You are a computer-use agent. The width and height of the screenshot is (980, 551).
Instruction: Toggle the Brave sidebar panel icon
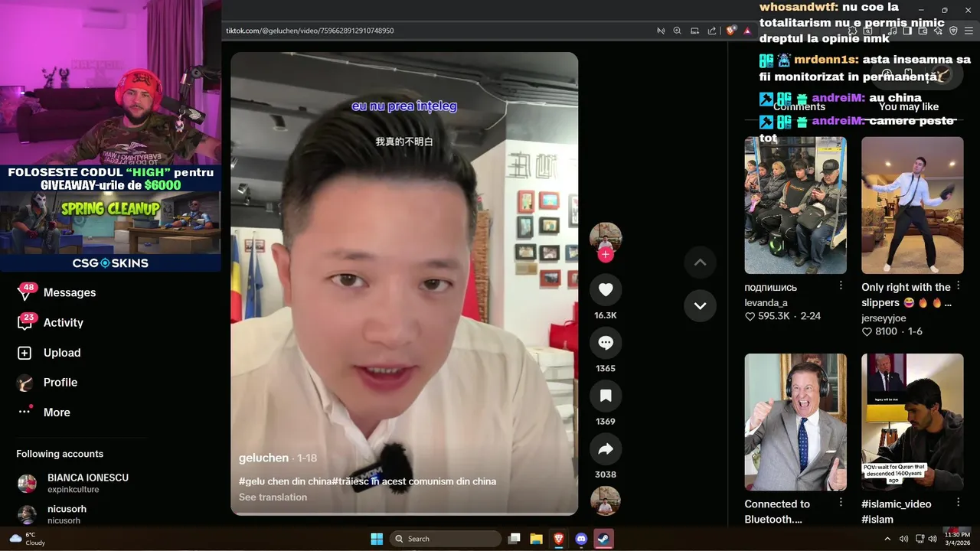tap(907, 31)
